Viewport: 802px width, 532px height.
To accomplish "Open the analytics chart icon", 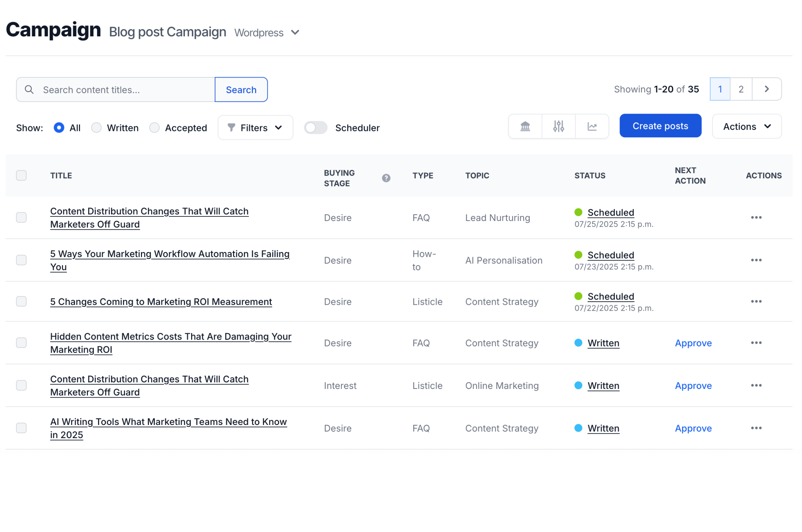I will click(592, 126).
